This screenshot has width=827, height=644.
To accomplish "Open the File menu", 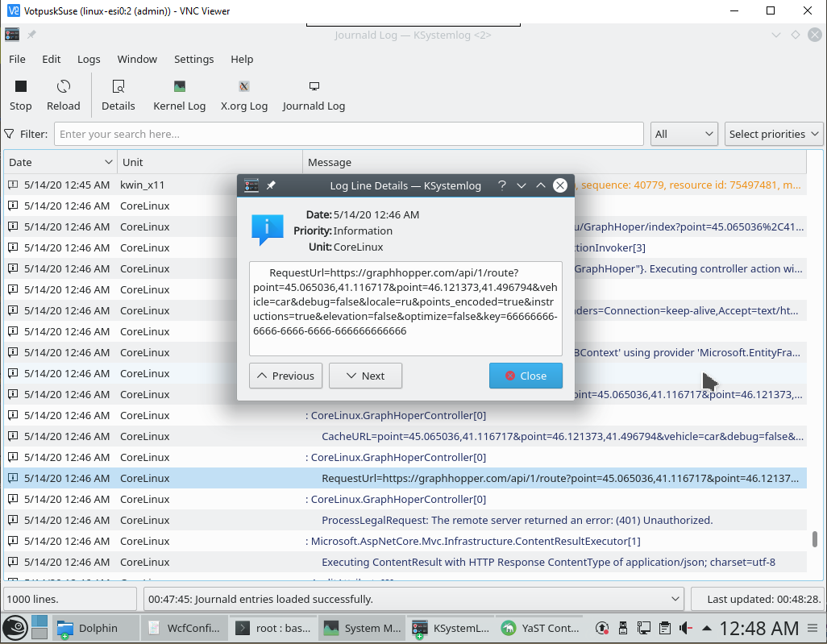I will click(17, 59).
